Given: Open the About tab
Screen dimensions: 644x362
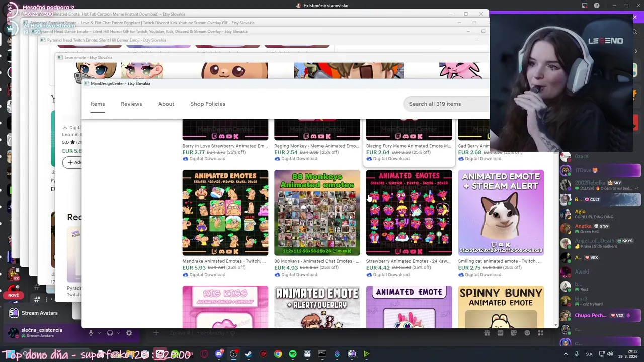Looking at the screenshot, I should pyautogui.click(x=166, y=104).
